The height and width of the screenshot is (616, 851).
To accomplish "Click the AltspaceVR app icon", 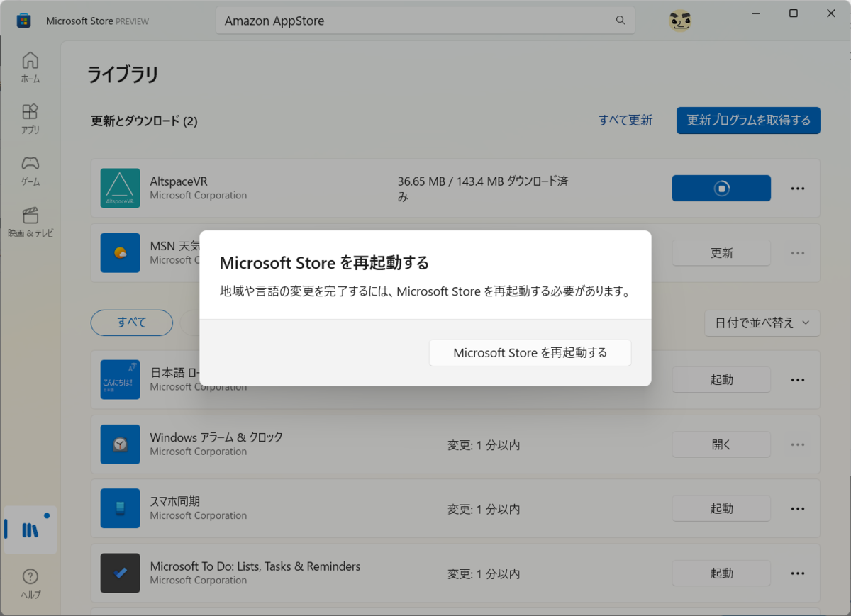I will 120,189.
